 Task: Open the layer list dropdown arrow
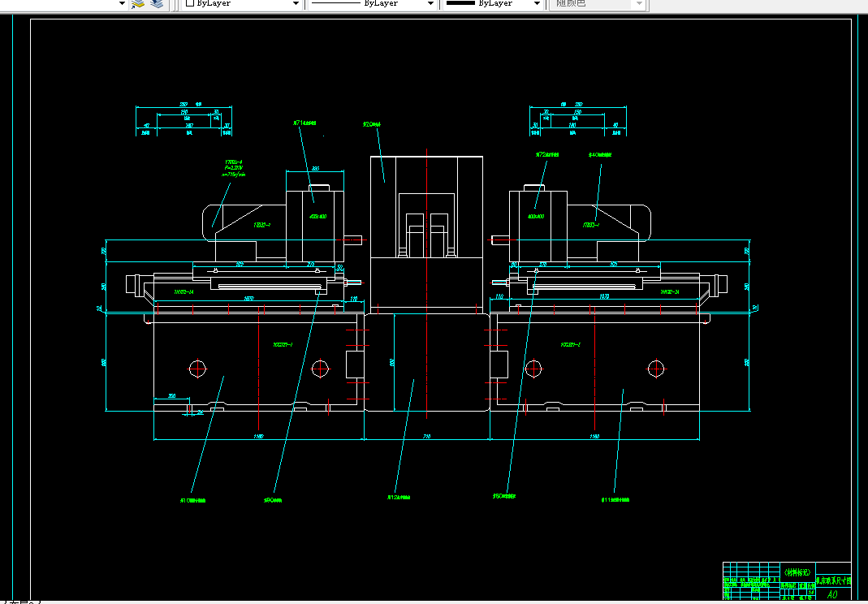pyautogui.click(x=122, y=3)
